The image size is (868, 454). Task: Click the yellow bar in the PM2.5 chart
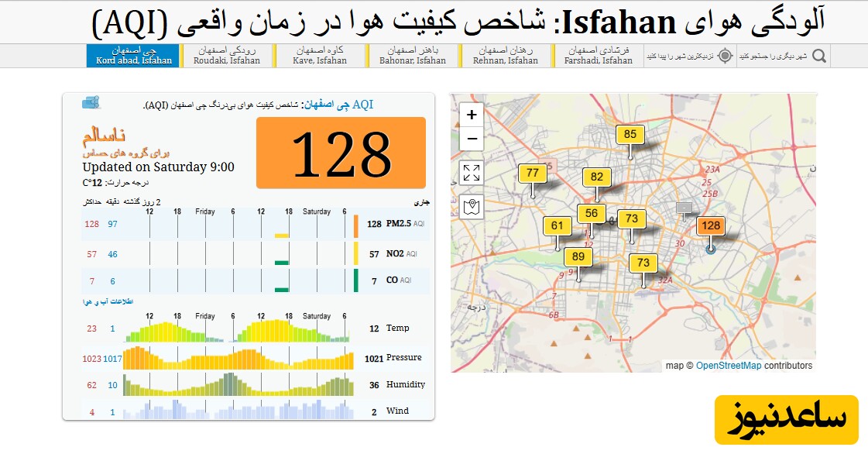point(282,236)
